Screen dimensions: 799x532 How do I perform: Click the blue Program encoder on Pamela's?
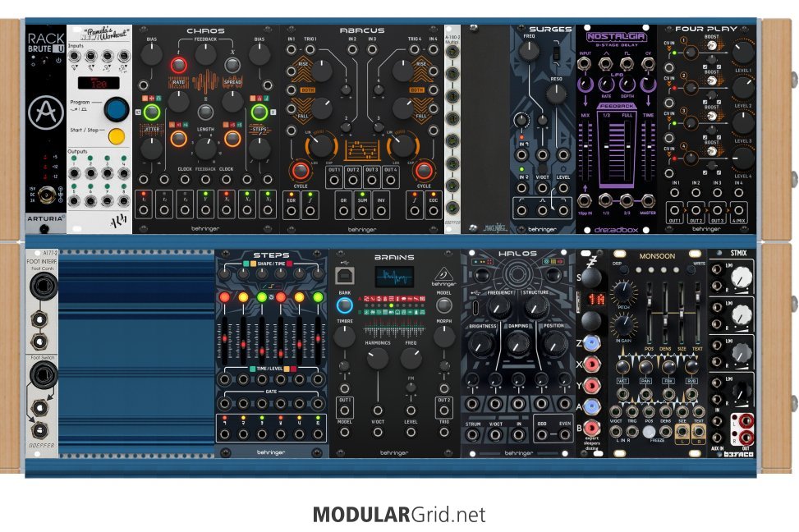click(117, 109)
